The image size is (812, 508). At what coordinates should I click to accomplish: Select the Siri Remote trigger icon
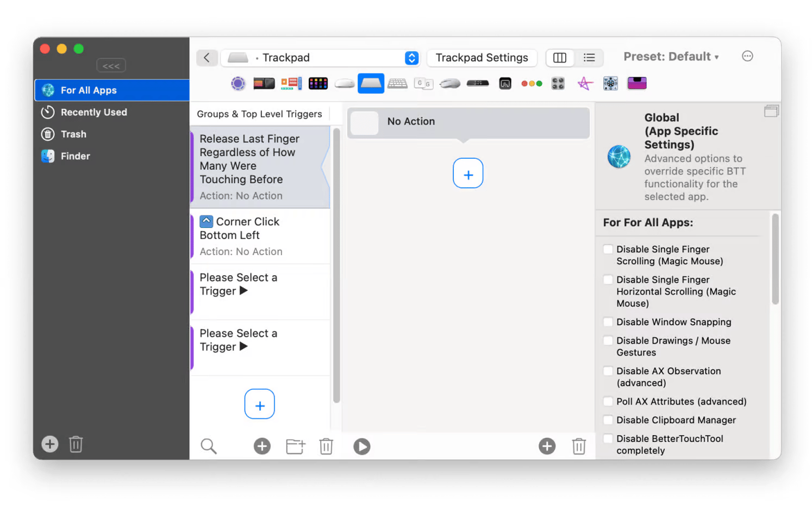[477, 84]
